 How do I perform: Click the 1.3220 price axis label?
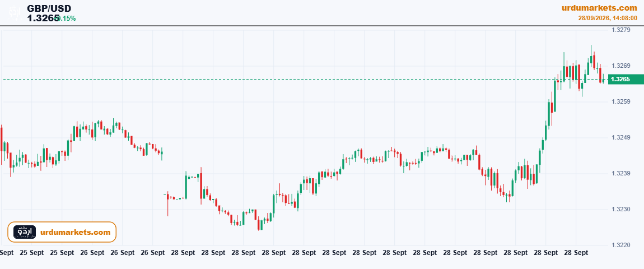(x=620, y=245)
